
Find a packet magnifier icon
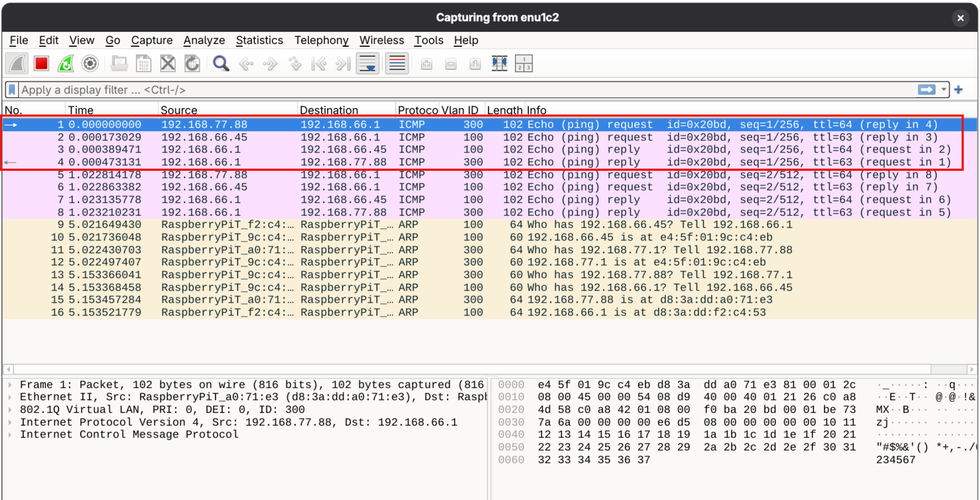[221, 63]
